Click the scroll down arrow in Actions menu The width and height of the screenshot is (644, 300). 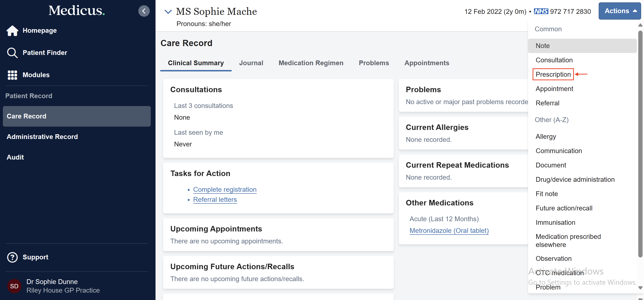(x=640, y=288)
